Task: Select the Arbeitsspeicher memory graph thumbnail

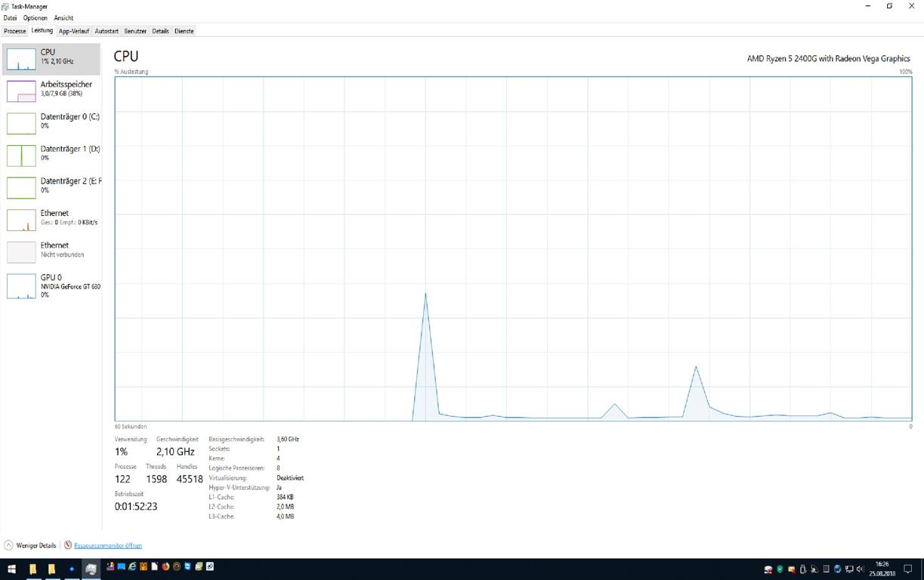Action: coord(21,91)
